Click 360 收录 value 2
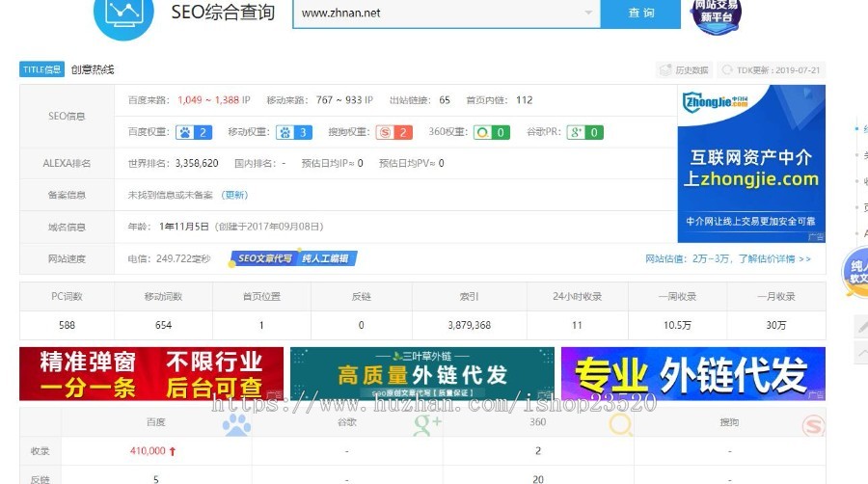The width and height of the screenshot is (868, 484). [x=538, y=451]
